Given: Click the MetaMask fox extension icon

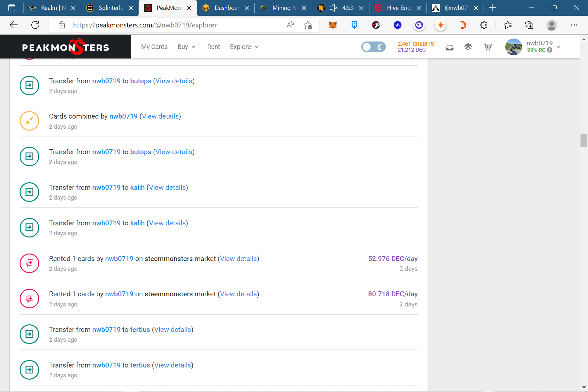Looking at the screenshot, I should pos(333,25).
